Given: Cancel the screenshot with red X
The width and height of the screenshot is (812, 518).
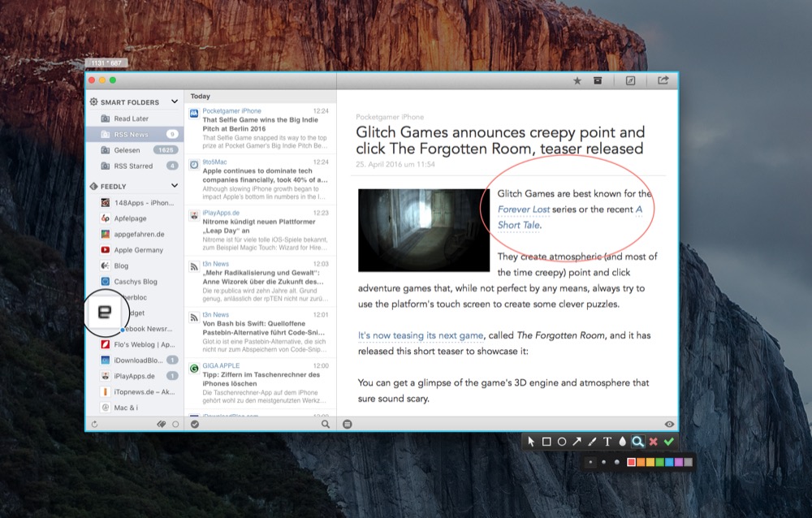Looking at the screenshot, I should pos(654,442).
